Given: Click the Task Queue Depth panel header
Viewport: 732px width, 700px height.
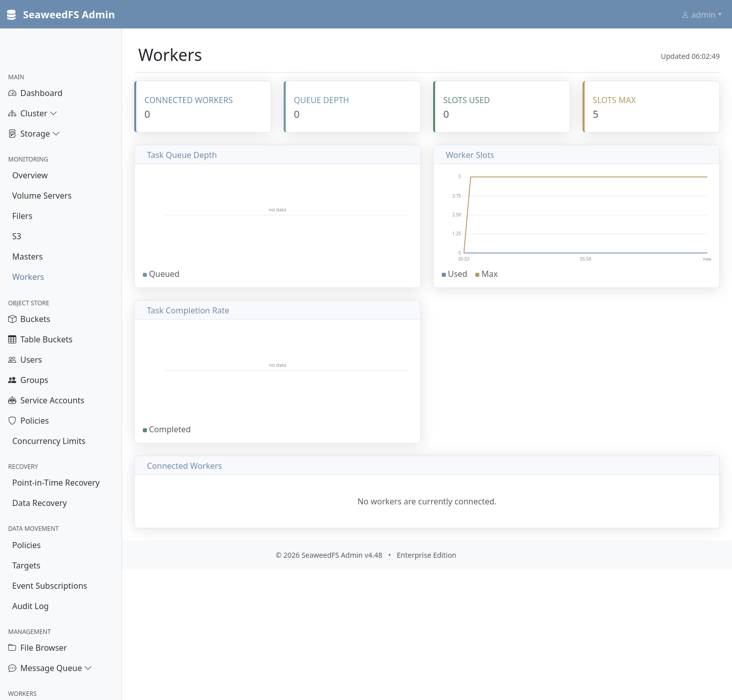Looking at the screenshot, I should (x=278, y=155).
